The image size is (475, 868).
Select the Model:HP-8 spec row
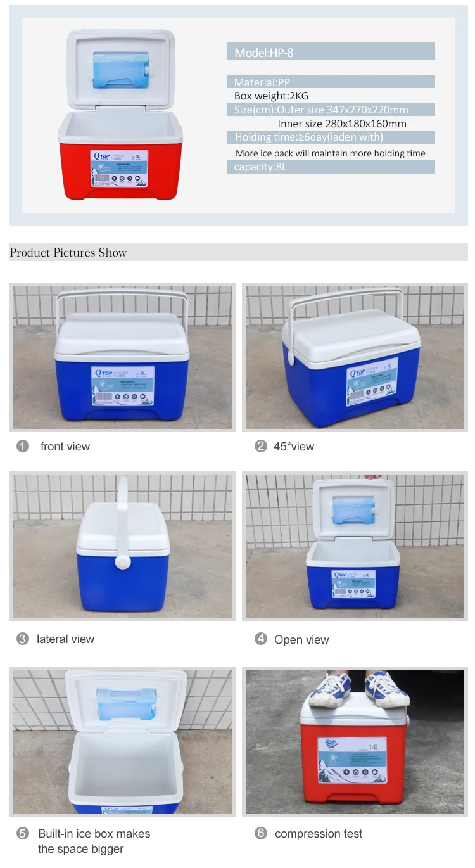pos(331,51)
